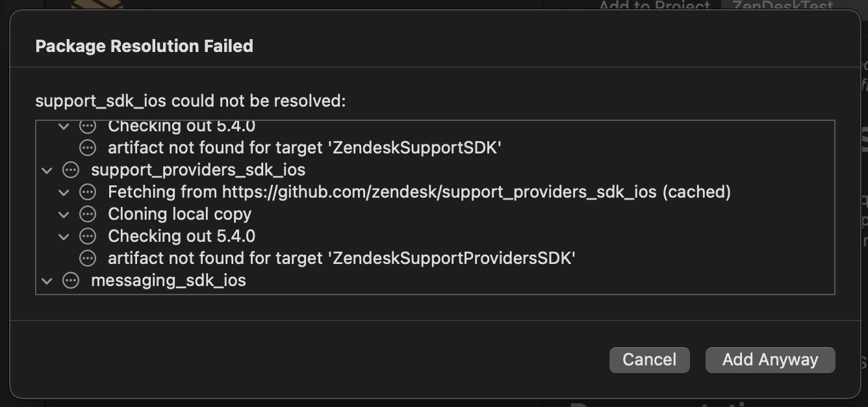The image size is (868, 407).
Task: Click ellipsis icon beside Fetching from github
Action: 87,192
